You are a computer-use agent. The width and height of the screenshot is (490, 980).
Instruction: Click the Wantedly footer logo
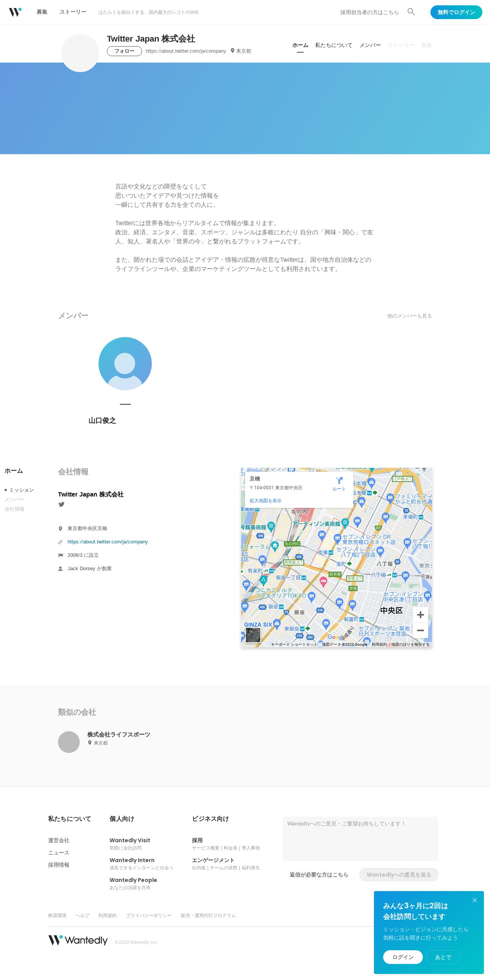coord(78,940)
